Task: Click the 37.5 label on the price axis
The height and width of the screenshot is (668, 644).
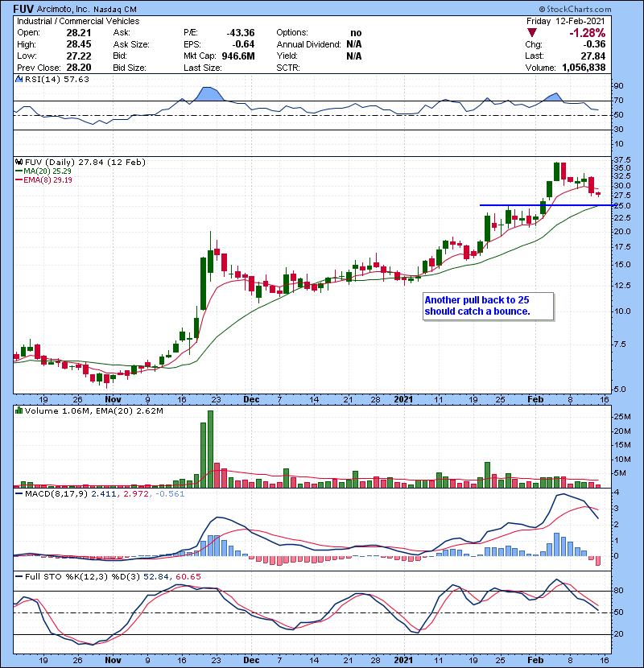Action: pyautogui.click(x=621, y=160)
